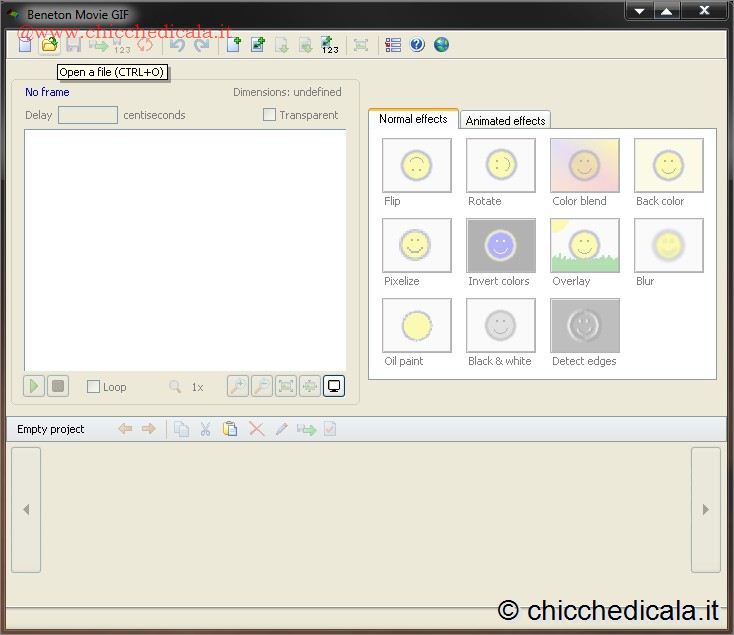Choose the Invert colors effect
The image size is (734, 635).
click(x=500, y=245)
